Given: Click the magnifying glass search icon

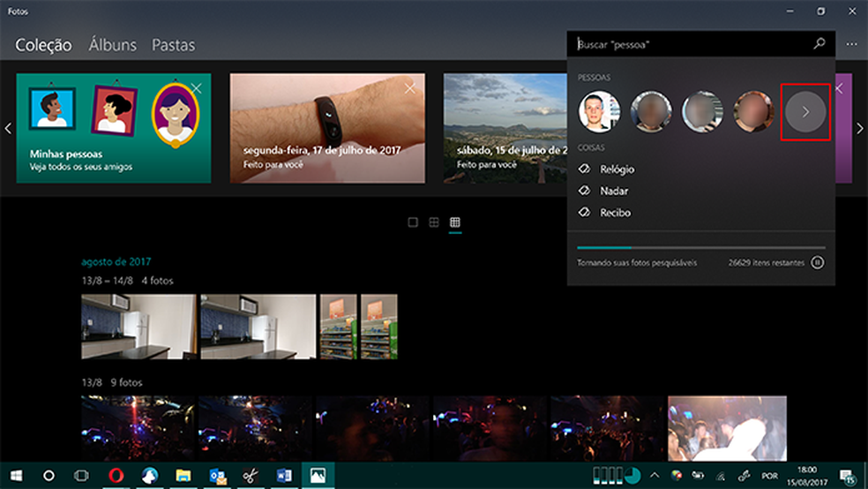Looking at the screenshot, I should (819, 44).
